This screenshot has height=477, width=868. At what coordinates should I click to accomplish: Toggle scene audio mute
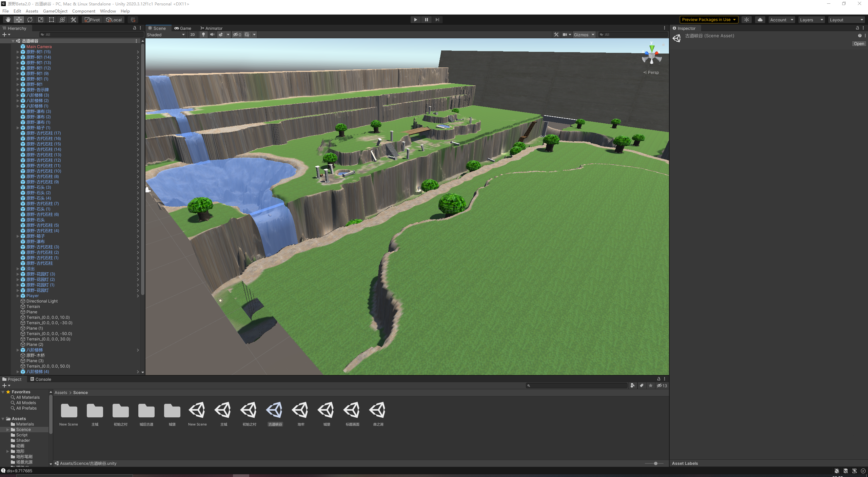click(212, 35)
